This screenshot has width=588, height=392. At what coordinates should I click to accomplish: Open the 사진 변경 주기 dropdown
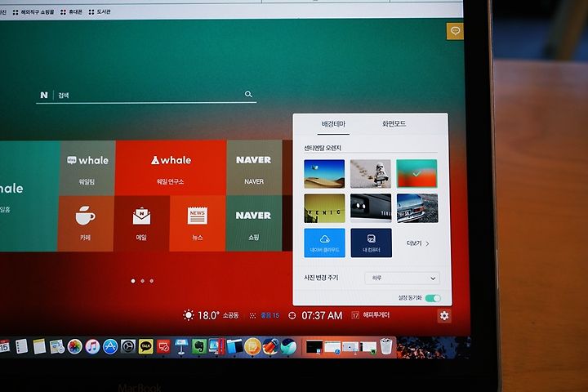[402, 278]
